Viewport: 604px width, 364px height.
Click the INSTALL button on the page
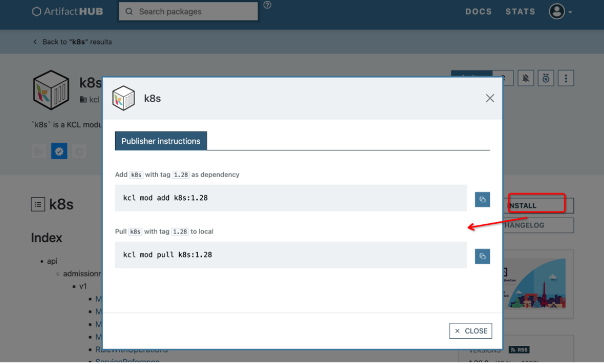click(538, 206)
